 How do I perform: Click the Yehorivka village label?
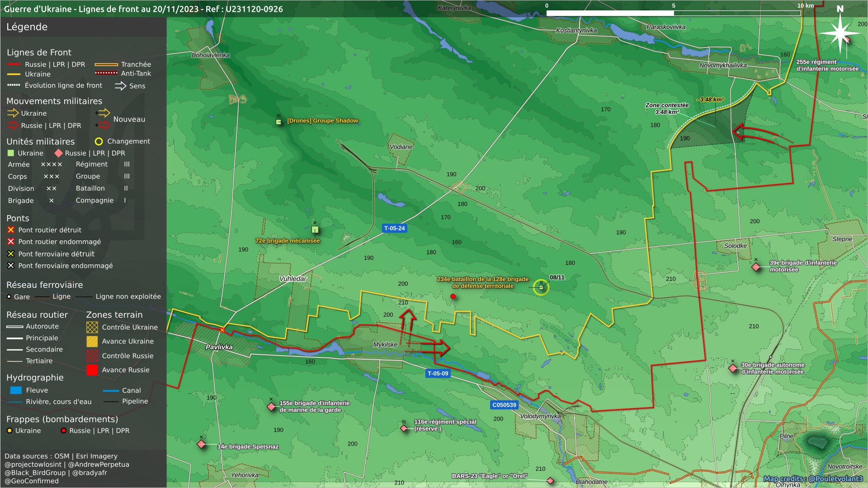coord(245,475)
